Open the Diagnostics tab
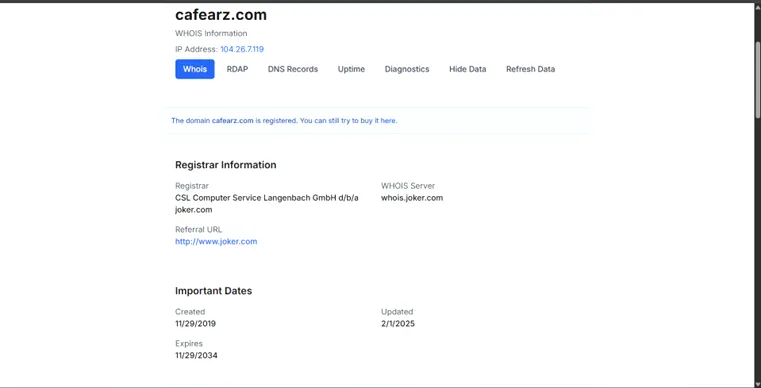Image resolution: width=761 pixels, height=388 pixels. tap(407, 69)
